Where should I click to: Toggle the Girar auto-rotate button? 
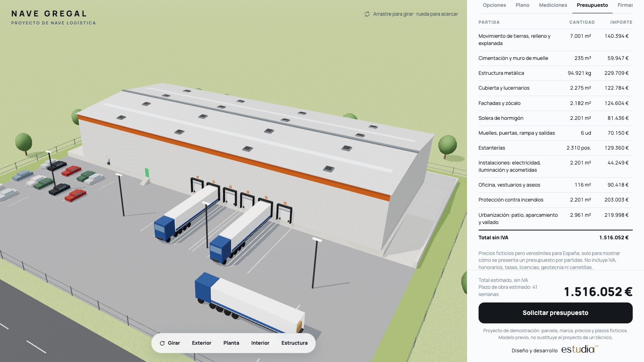(x=170, y=343)
